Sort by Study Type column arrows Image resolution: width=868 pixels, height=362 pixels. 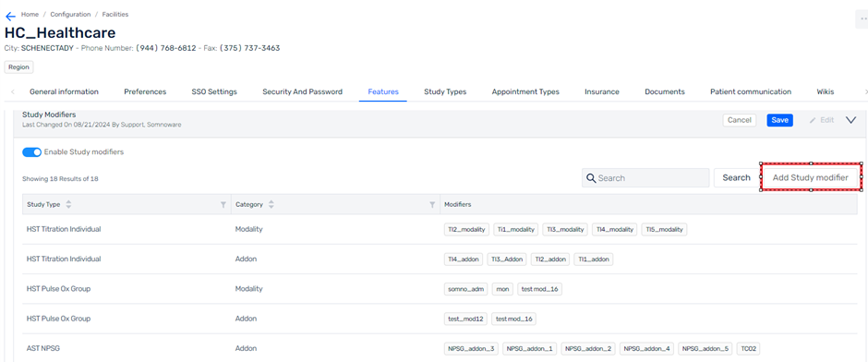[68, 204]
